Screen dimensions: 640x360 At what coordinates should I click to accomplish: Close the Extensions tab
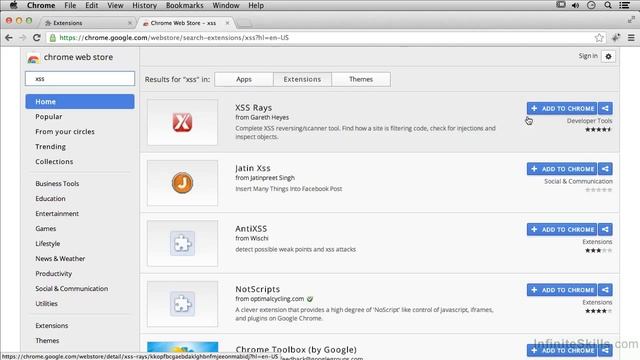130,23
